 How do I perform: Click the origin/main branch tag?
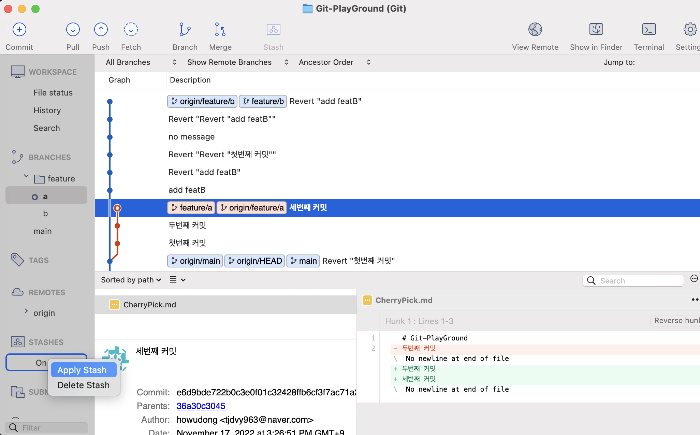(195, 261)
